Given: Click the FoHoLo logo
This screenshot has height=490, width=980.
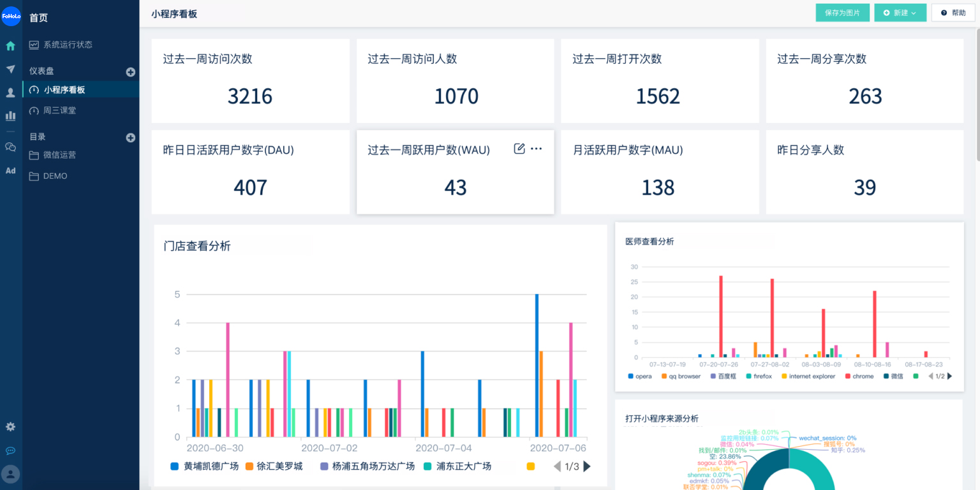Looking at the screenshot, I should 11,16.
